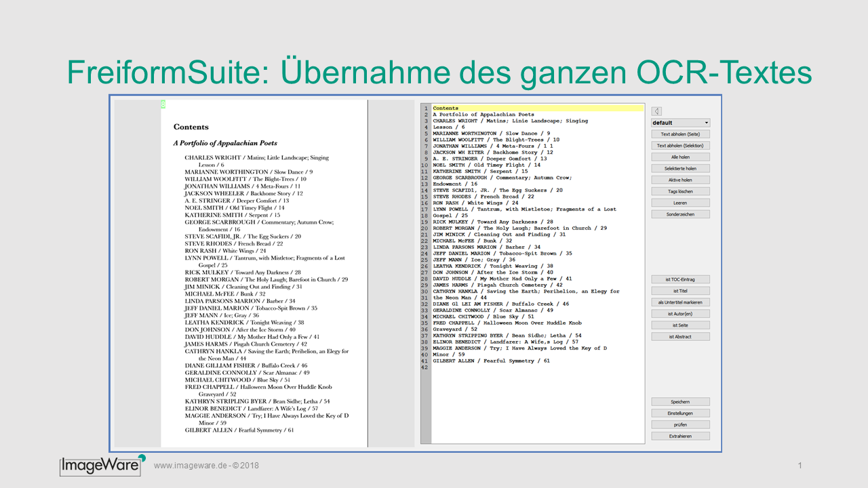Click als Untertitel markieren
This screenshot has height=488, width=868.
point(680,302)
